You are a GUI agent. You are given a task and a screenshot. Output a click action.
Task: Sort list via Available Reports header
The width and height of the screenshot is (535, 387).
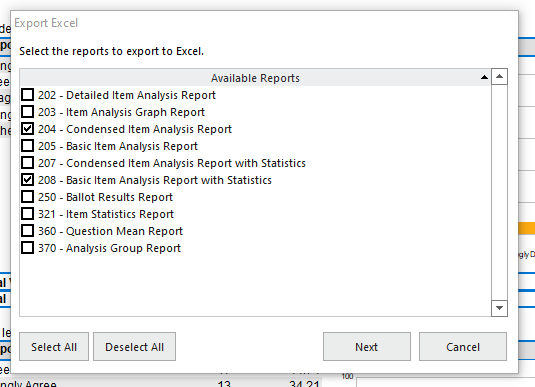[255, 78]
